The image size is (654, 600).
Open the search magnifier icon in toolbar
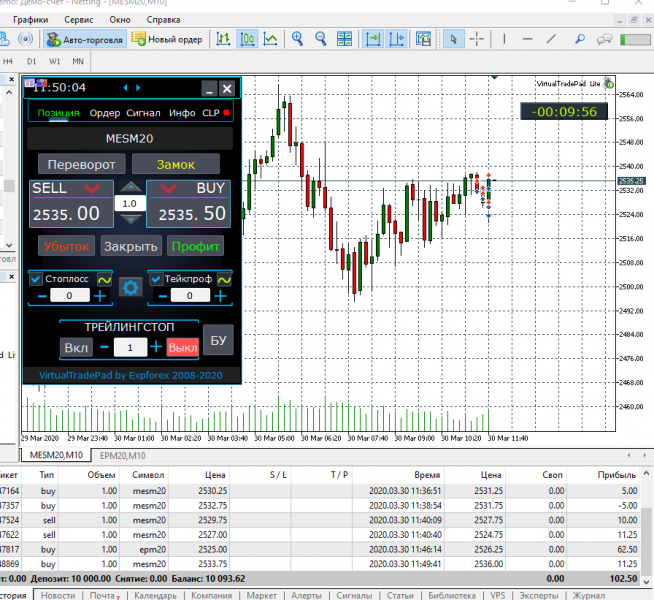[580, 39]
